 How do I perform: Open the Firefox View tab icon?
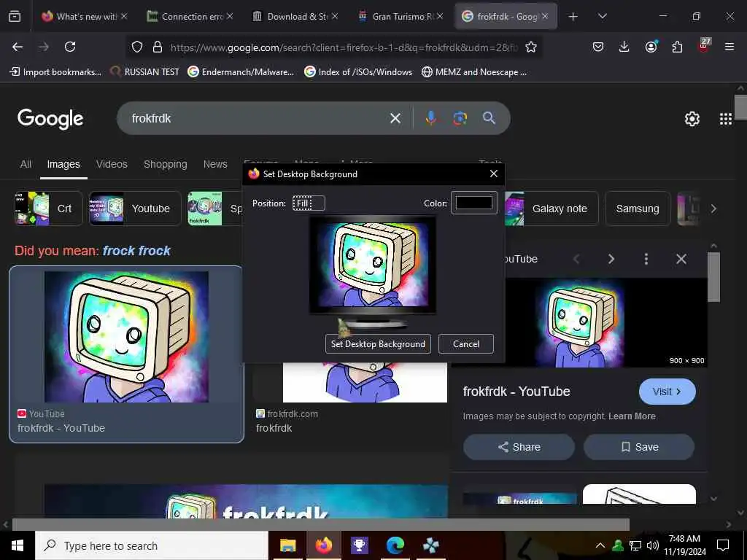[15, 17]
